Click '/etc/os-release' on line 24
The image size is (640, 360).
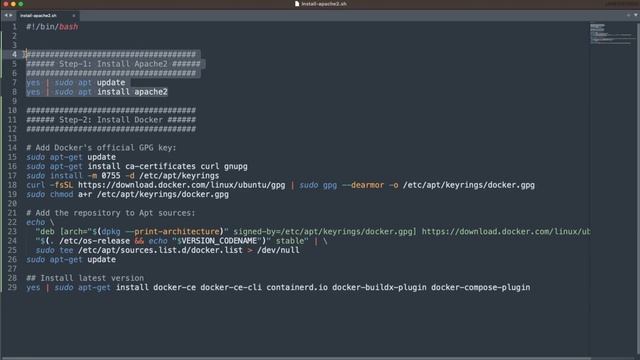click(95, 241)
